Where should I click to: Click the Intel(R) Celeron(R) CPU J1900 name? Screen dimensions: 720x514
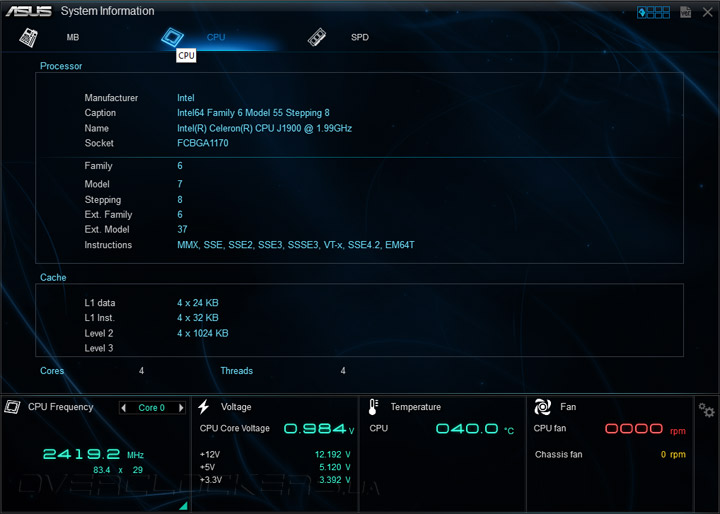(x=264, y=128)
